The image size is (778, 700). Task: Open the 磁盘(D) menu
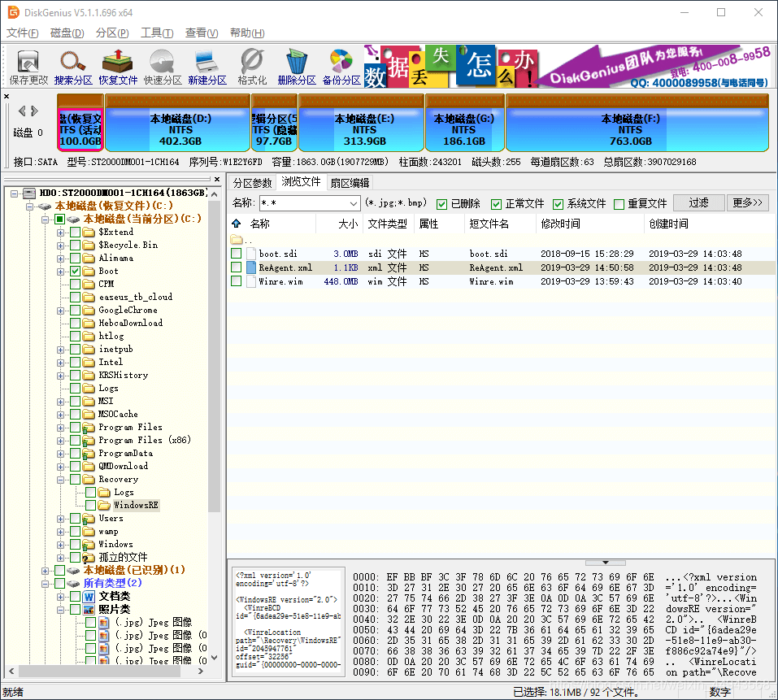click(67, 33)
